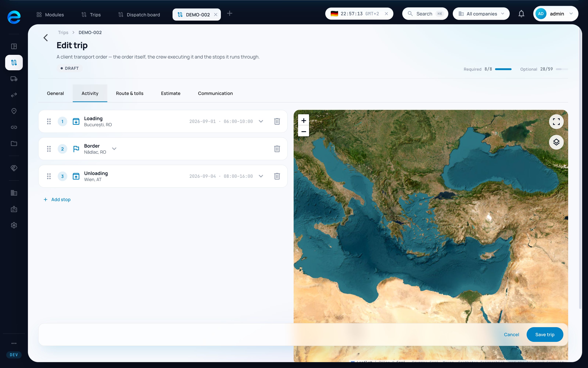This screenshot has width=588, height=368.
Task: Open the notifications bell
Action: [521, 14]
